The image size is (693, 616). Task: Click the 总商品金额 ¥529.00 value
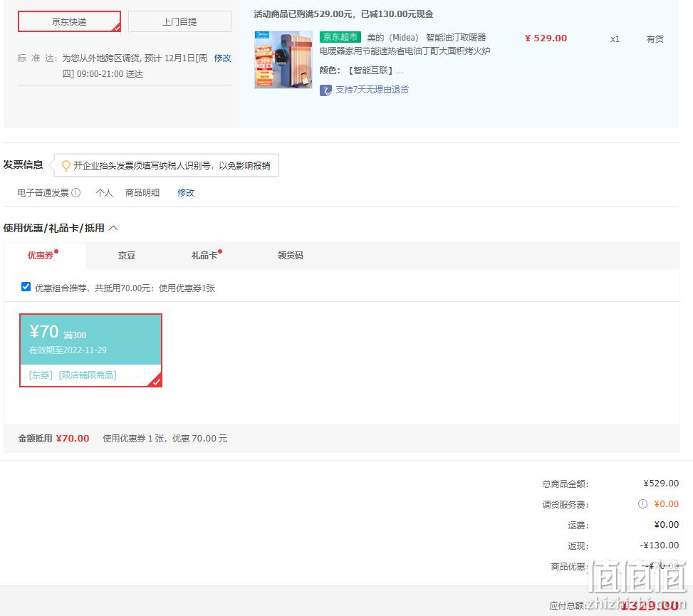click(x=661, y=484)
